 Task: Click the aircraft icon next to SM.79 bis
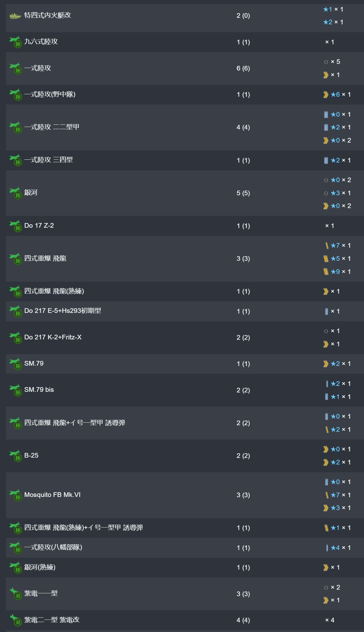point(16,390)
